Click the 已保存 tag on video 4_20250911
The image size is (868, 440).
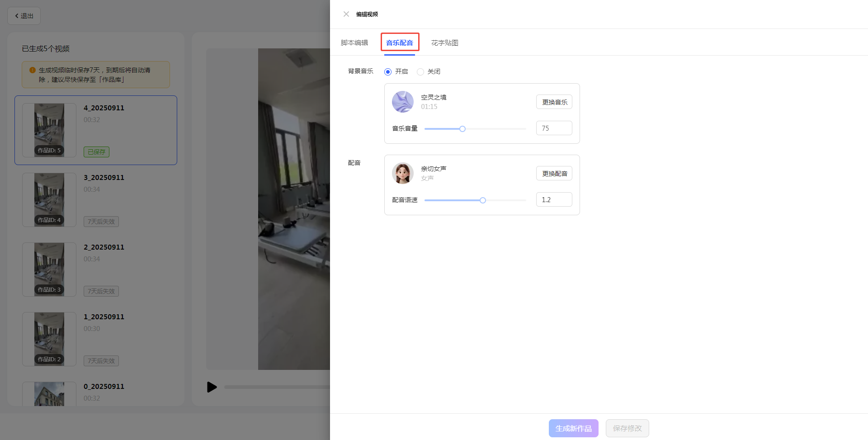pos(96,152)
